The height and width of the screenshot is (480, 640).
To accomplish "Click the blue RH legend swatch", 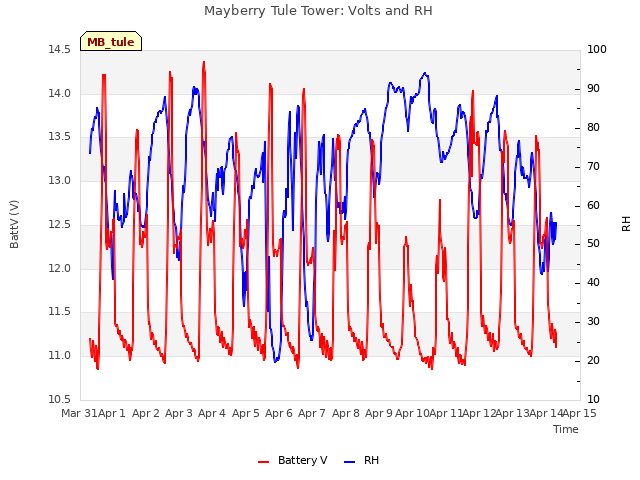I will [x=350, y=461].
